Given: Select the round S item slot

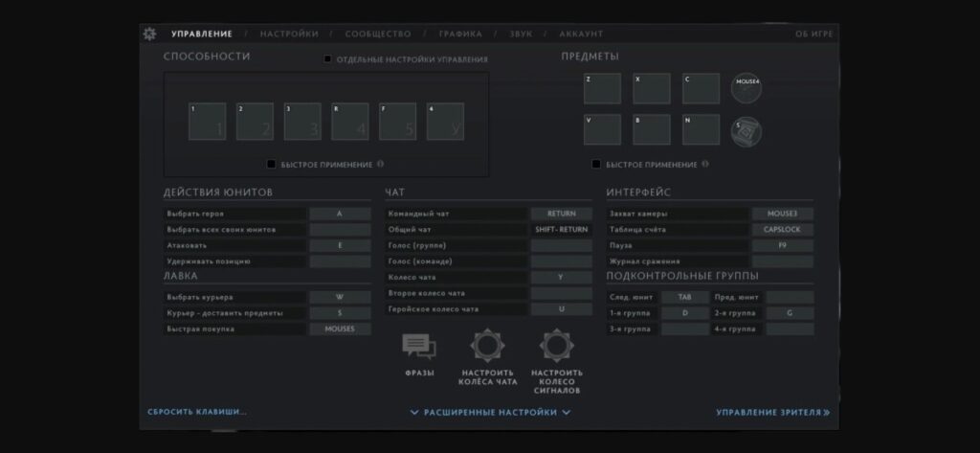Looking at the screenshot, I should point(746,131).
